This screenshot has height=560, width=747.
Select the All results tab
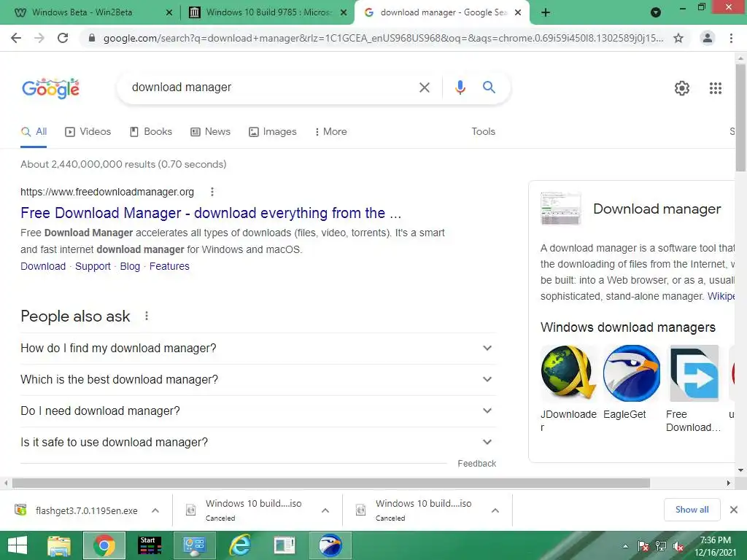click(x=34, y=132)
